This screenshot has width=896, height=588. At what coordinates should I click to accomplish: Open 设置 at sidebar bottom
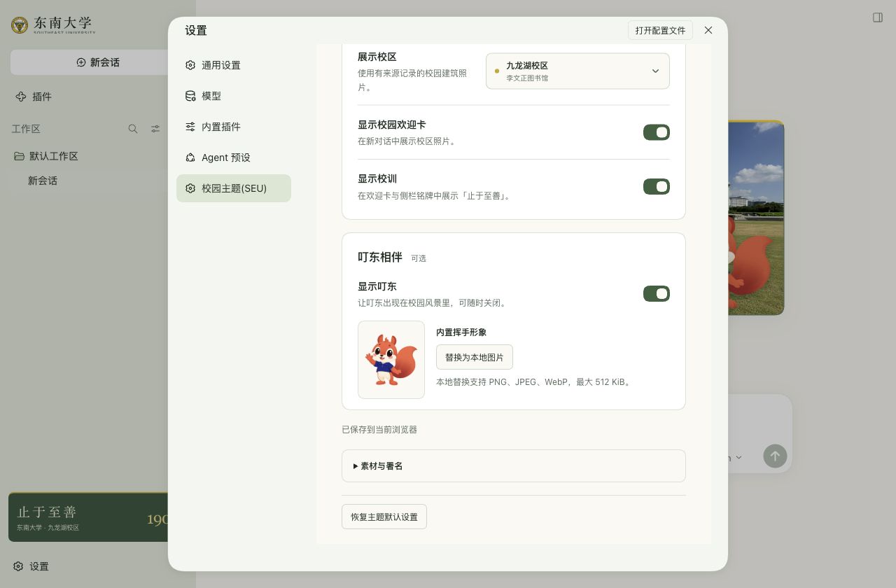tap(31, 566)
